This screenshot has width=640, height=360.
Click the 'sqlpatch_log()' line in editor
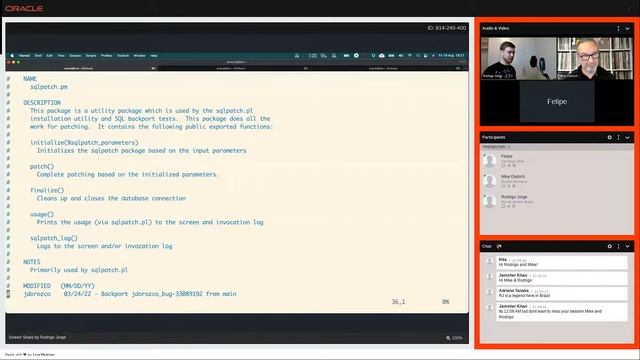click(53, 238)
